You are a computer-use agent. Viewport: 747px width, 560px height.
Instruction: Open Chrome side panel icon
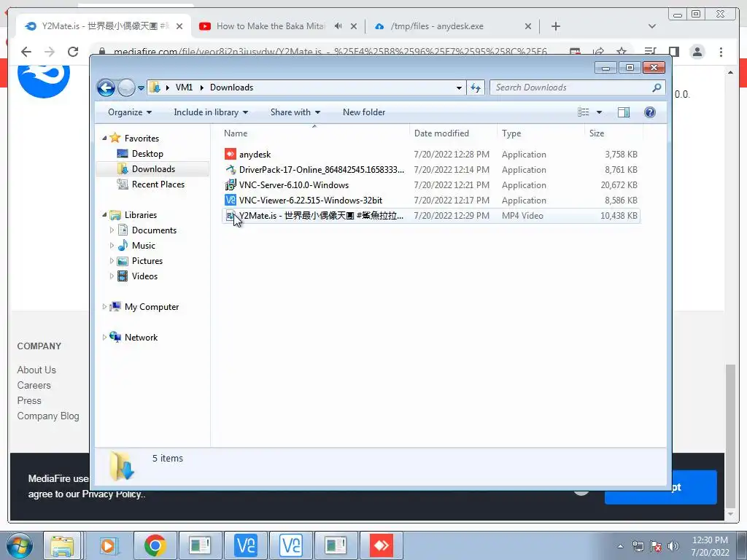(x=673, y=52)
